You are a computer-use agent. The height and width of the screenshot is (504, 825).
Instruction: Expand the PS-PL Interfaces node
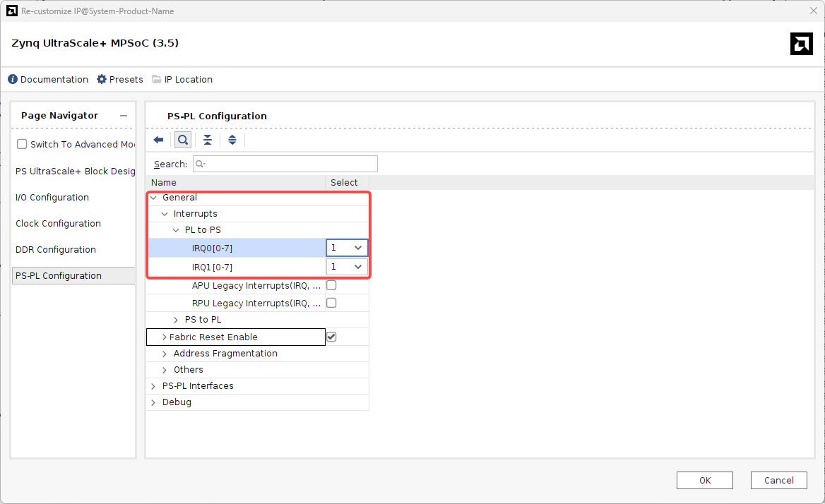154,386
